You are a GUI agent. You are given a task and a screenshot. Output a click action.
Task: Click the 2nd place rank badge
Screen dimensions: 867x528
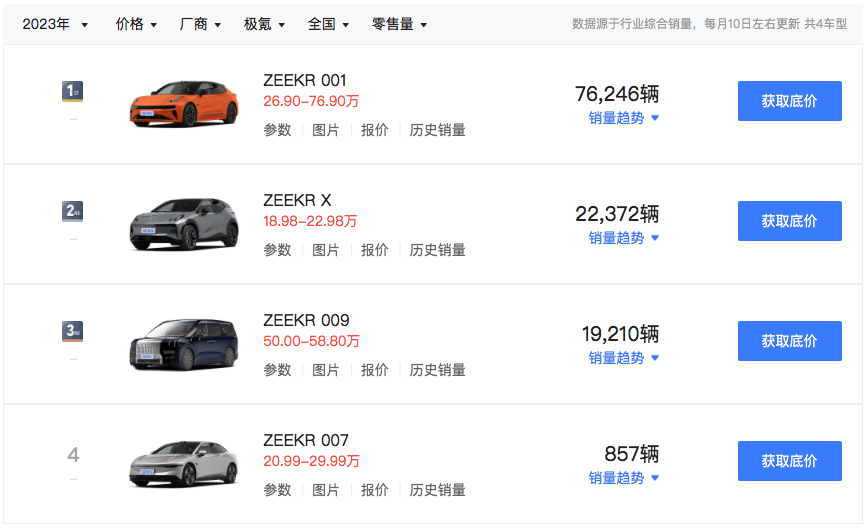pyautogui.click(x=72, y=211)
